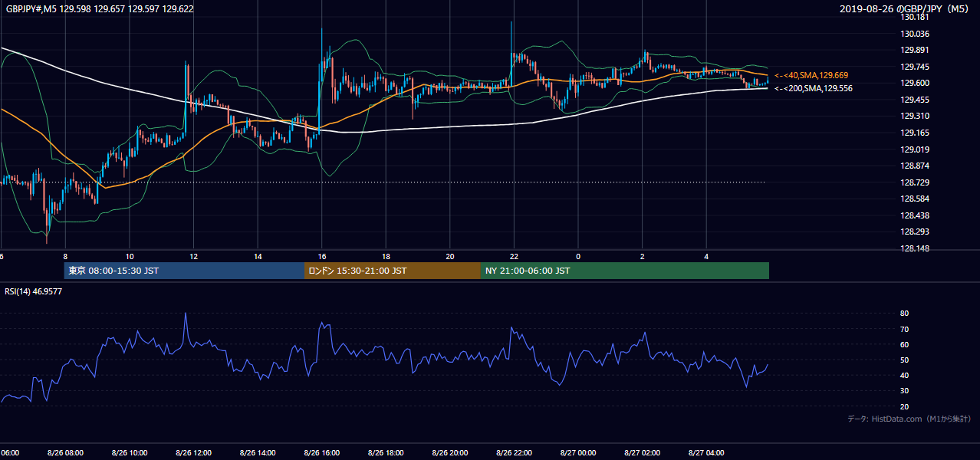Click bottom date label 8/26 14:00

(x=257, y=453)
